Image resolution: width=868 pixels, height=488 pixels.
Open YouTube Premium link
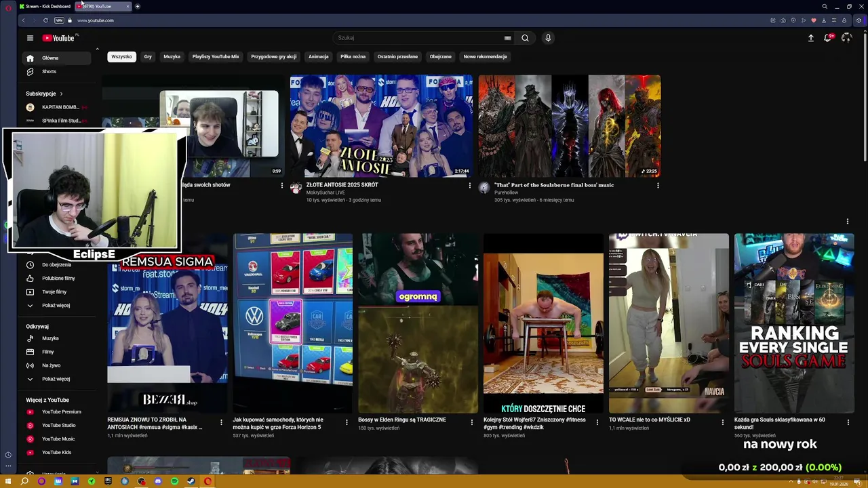point(57,411)
